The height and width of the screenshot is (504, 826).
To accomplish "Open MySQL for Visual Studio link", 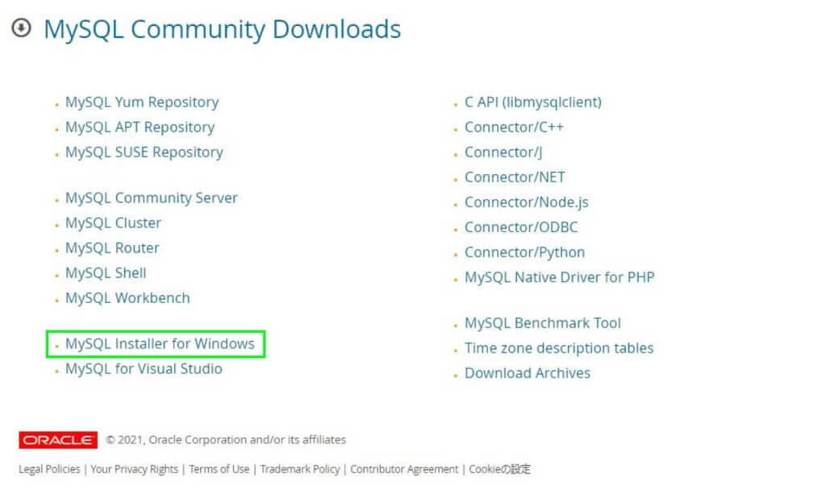I will [x=144, y=369].
